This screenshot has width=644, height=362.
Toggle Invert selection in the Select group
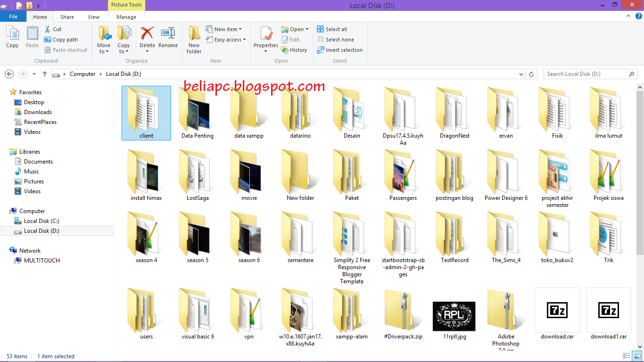pyautogui.click(x=339, y=49)
